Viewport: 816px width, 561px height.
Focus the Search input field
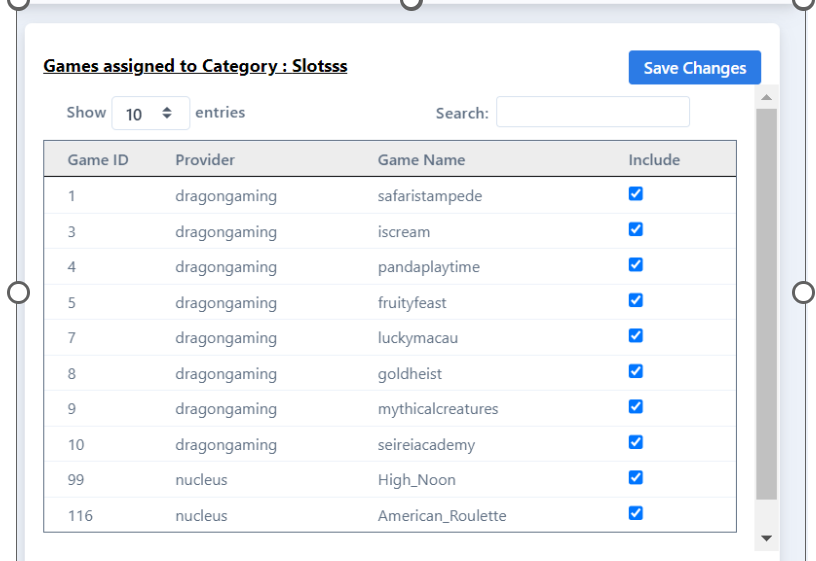[593, 112]
